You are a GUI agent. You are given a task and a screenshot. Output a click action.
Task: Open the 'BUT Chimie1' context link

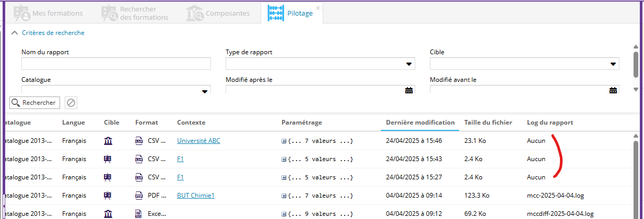click(195, 196)
